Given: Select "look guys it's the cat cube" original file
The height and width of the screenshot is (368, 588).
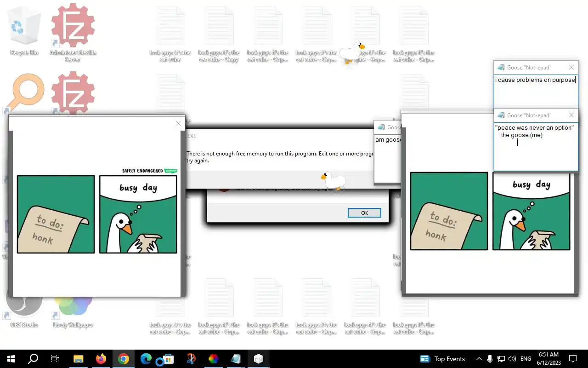Looking at the screenshot, I should pos(170,34).
